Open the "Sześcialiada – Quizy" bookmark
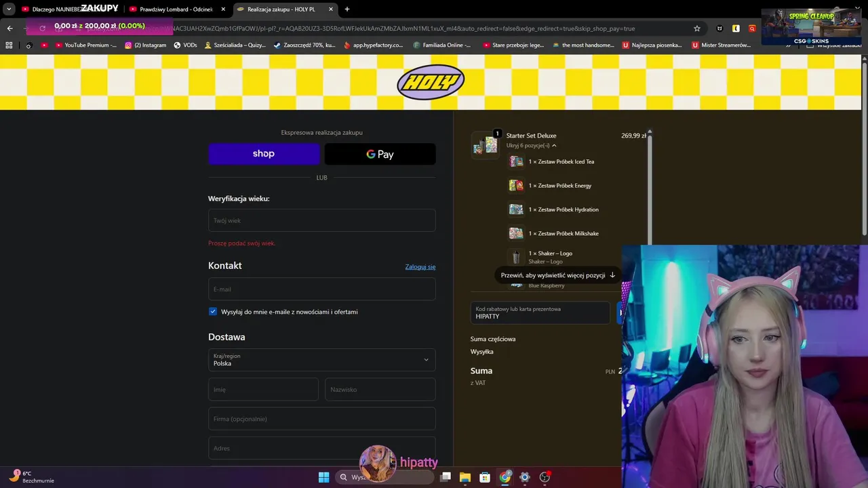The height and width of the screenshot is (488, 868). pos(235,45)
